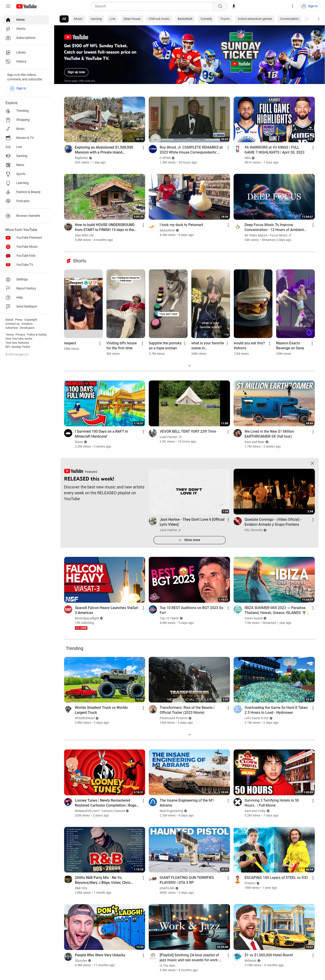Open Settings in the sidebar

point(26,279)
